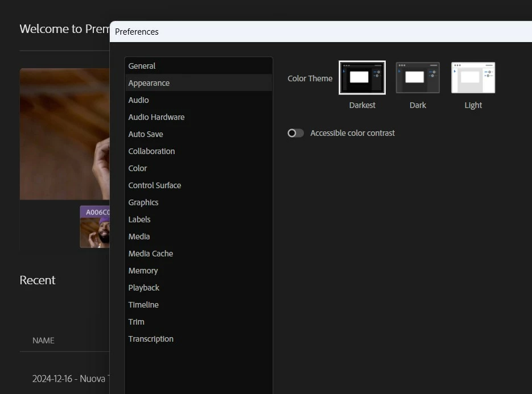Enable Accessible color contrast toggle
This screenshot has width=532, height=394.
295,133
